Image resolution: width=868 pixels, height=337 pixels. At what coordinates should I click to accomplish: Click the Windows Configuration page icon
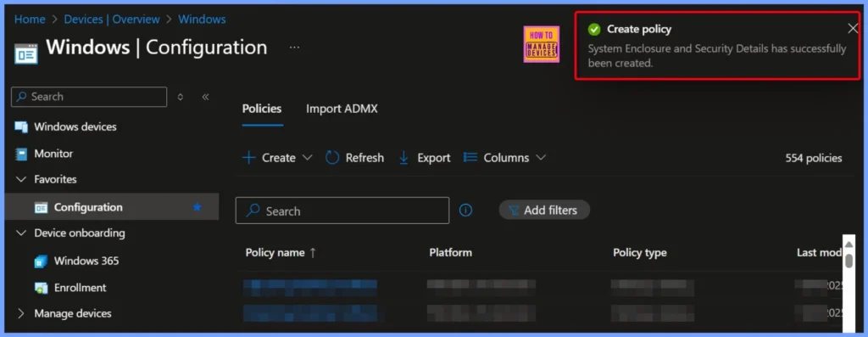(26, 53)
